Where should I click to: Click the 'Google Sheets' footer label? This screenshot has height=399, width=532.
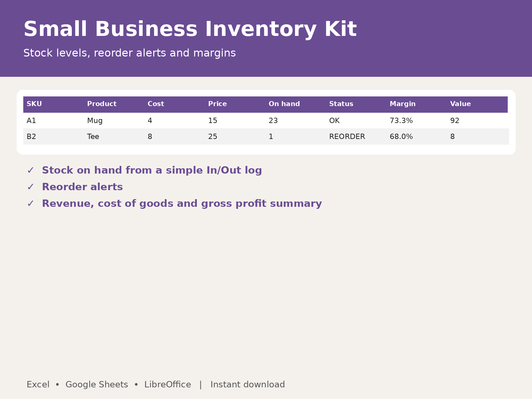(97, 385)
